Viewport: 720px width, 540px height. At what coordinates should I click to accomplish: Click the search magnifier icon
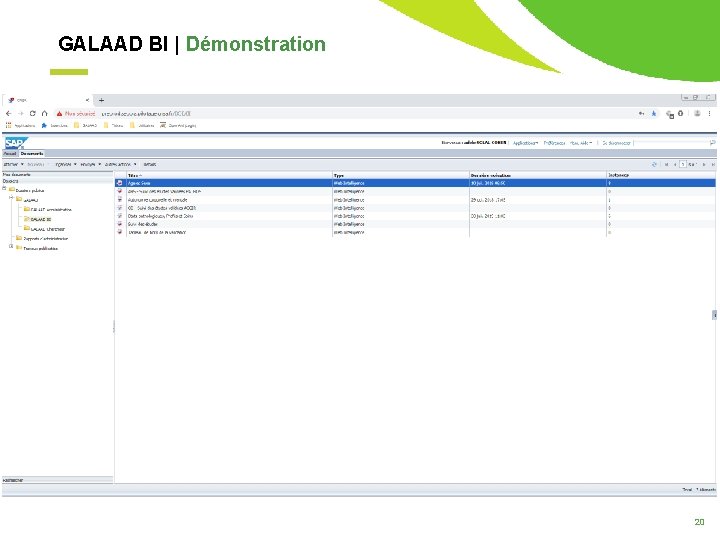712,143
